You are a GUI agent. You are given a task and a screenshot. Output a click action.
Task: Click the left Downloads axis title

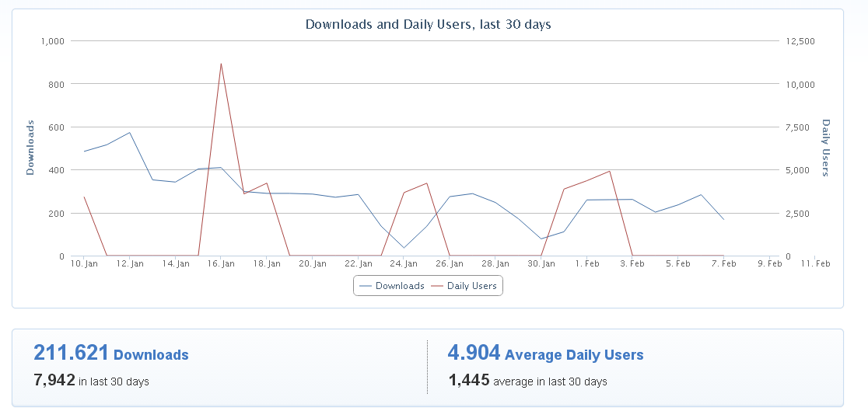(x=30, y=147)
